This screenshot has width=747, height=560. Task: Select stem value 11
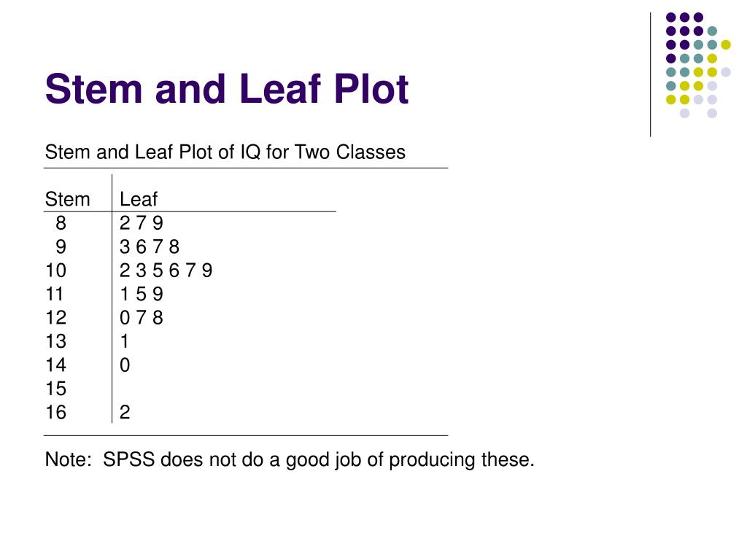pyautogui.click(x=54, y=294)
